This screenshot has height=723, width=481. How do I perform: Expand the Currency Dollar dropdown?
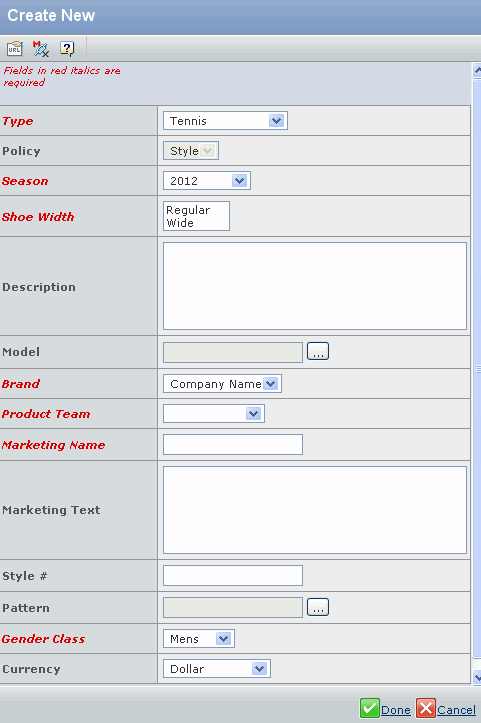217,669
